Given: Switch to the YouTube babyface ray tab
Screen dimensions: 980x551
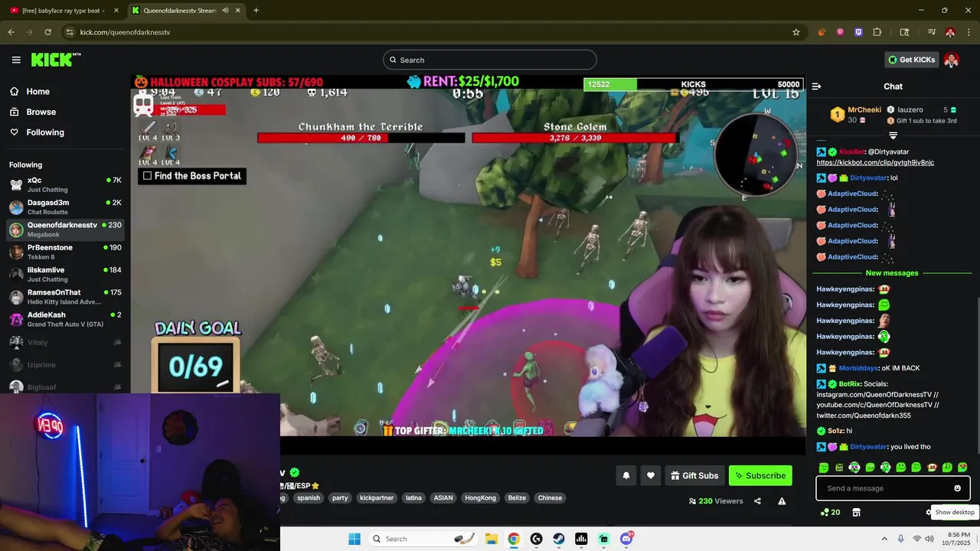Looking at the screenshot, I should [63, 11].
